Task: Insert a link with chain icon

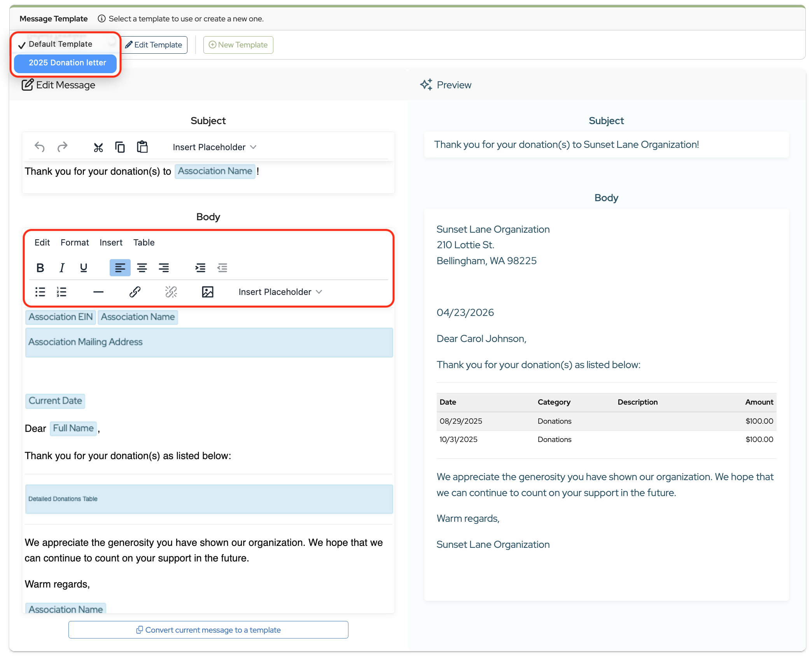Action: 135,292
